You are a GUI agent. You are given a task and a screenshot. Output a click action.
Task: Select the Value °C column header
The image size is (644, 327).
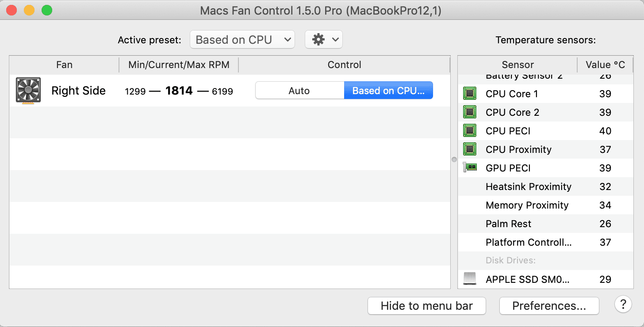[x=605, y=65]
